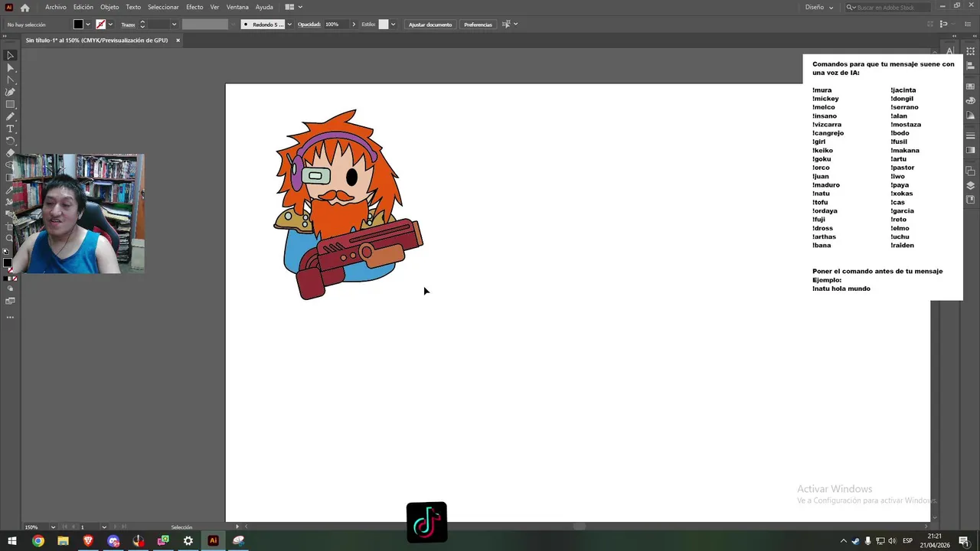Open the Seleccionar menu
Screen dimensions: 980x551
[163, 7]
